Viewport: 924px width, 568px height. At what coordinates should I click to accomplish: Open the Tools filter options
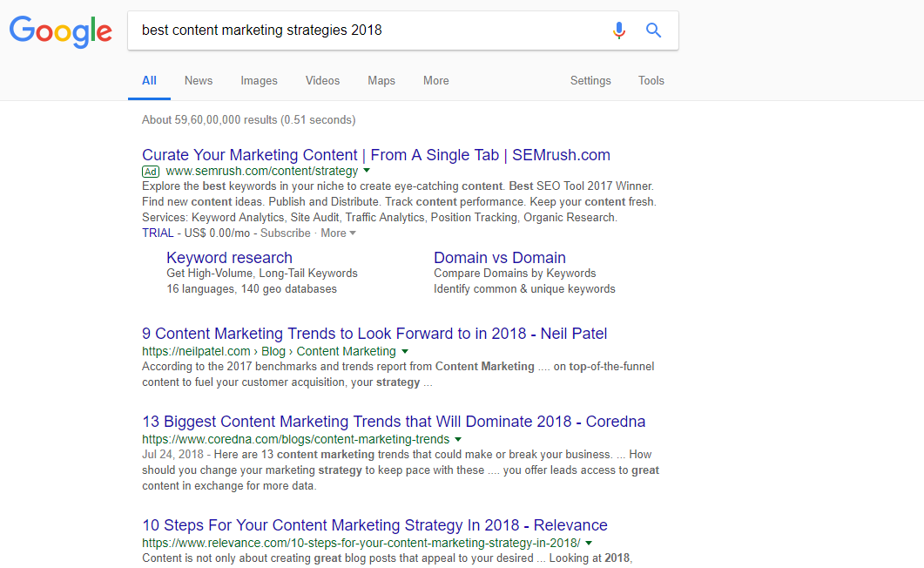[651, 81]
